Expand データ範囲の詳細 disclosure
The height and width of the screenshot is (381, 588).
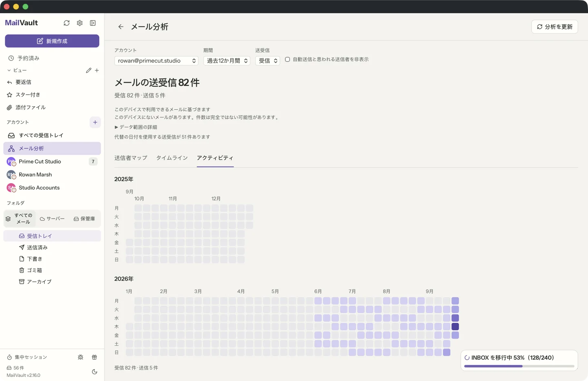[136, 127]
